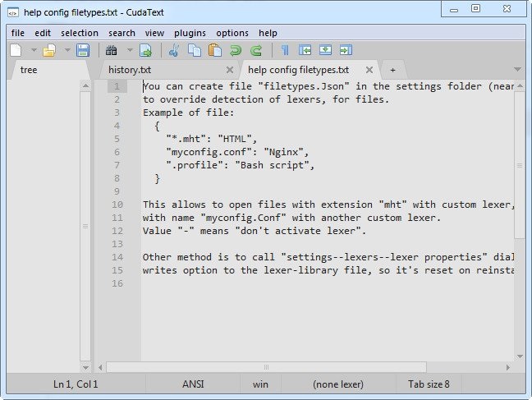
Task: Expand the New file dropdown arrow
Action: click(33, 51)
